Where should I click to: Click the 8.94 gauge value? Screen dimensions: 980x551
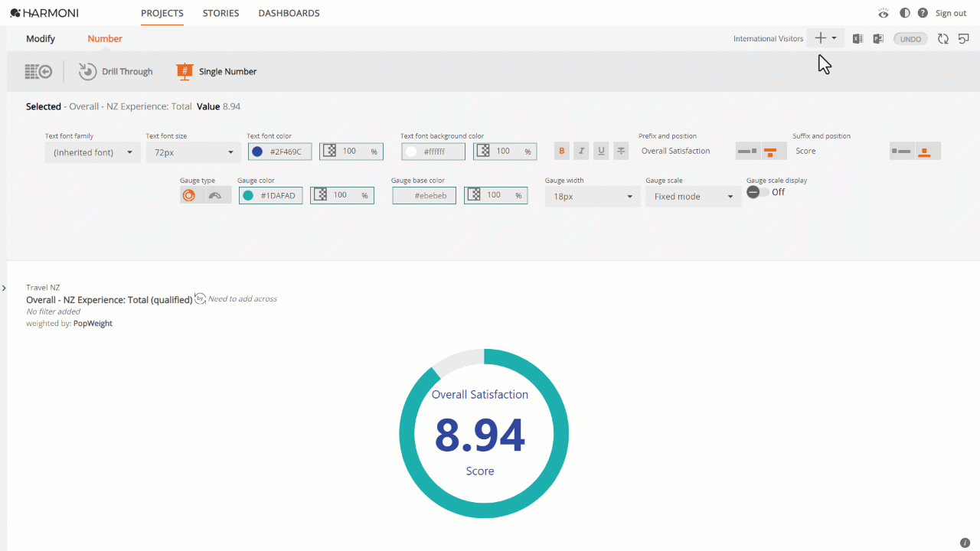pyautogui.click(x=480, y=435)
